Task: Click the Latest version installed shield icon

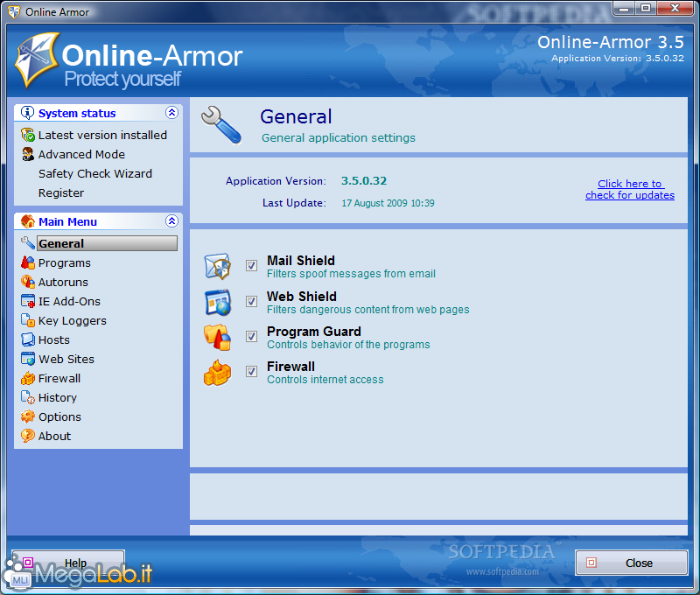Action: pos(28,135)
